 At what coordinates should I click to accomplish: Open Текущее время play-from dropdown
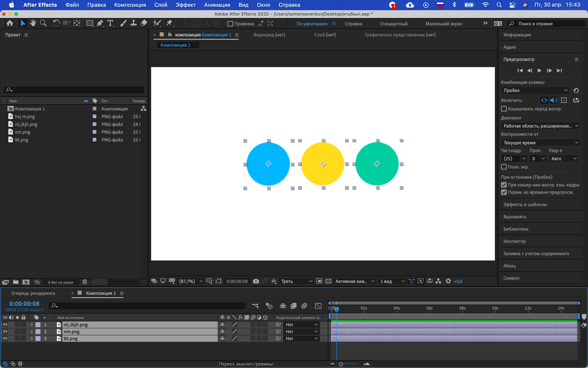[x=540, y=143]
